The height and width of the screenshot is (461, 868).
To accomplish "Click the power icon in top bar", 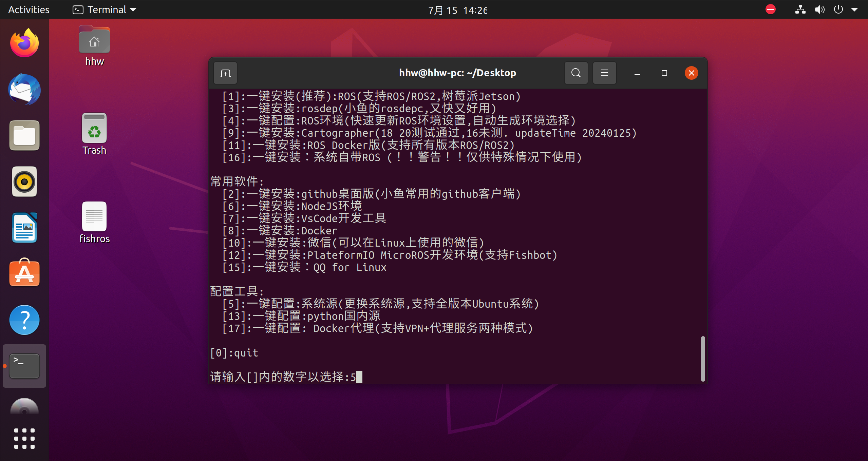I will coord(838,9).
